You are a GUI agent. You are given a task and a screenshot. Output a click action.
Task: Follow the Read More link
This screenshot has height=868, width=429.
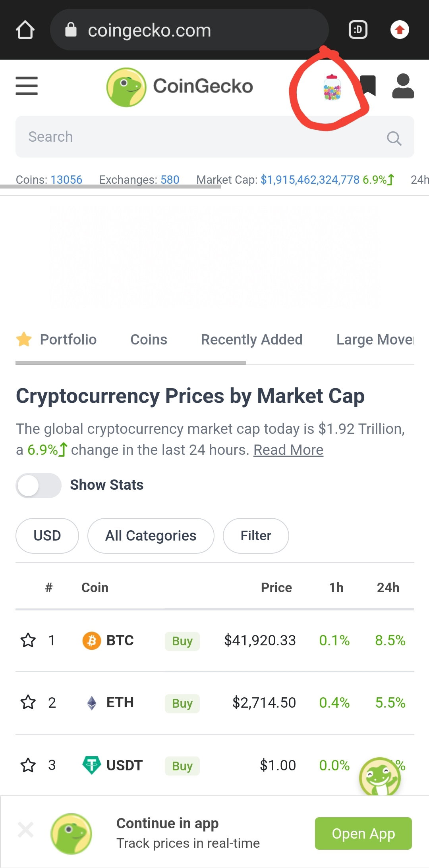click(x=288, y=450)
